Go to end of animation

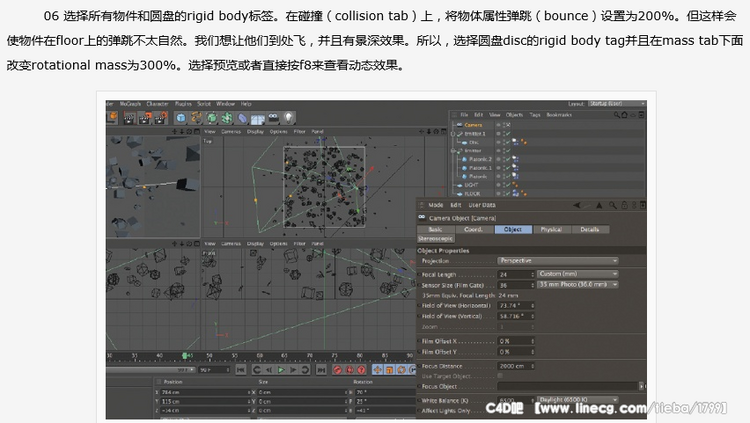tap(321, 370)
